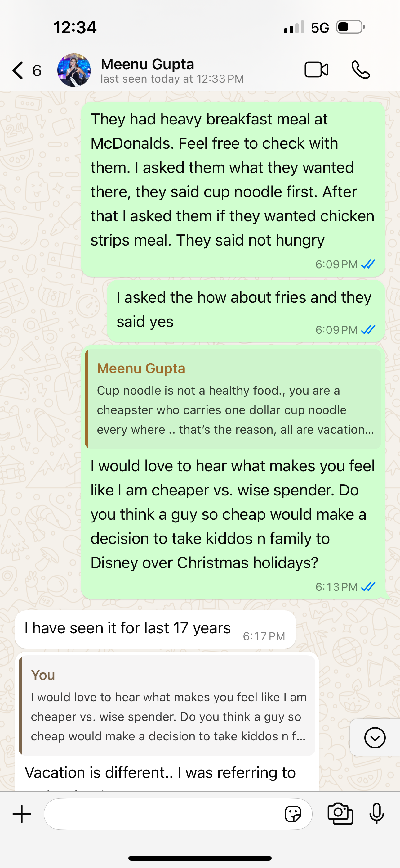Image resolution: width=400 pixels, height=868 pixels.
Task: Tap the unread count 6 beside back arrow
Action: coord(37,70)
